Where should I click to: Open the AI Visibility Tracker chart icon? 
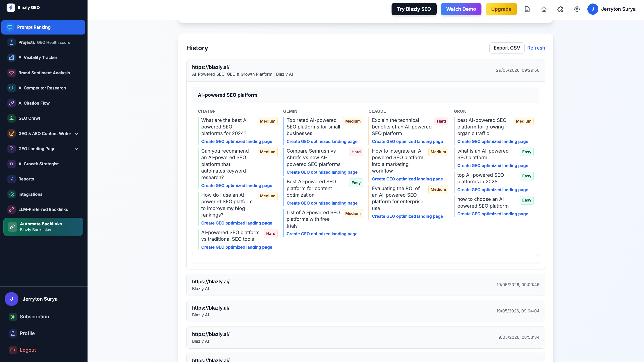tap(11, 58)
